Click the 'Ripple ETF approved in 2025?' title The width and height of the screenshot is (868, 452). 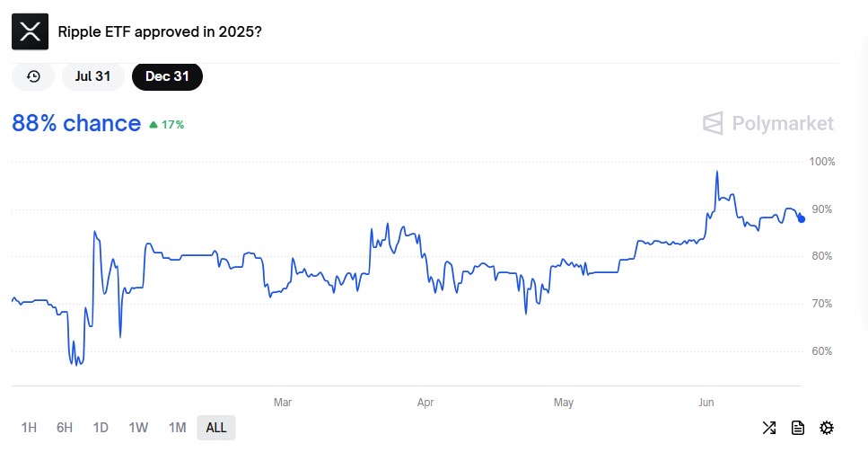click(160, 31)
